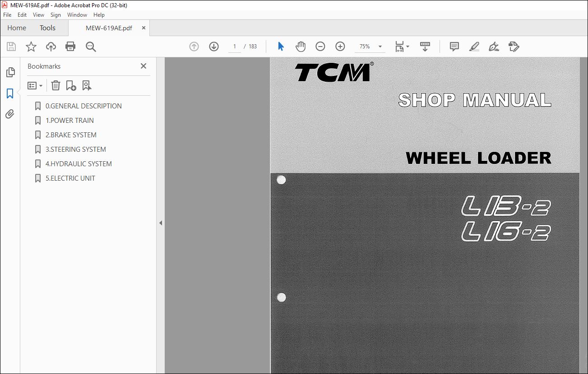Open the File menu
588x374 pixels.
coord(7,15)
